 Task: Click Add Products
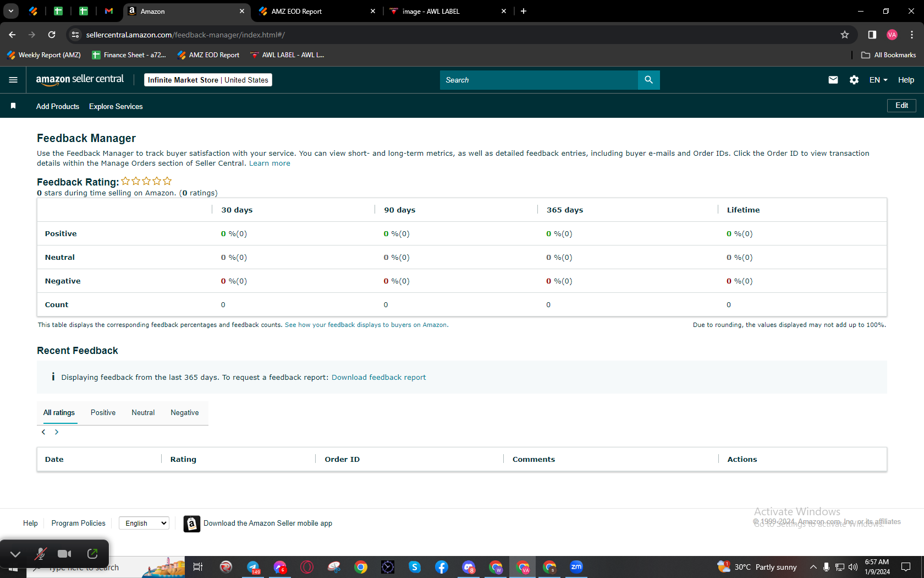[58, 106]
